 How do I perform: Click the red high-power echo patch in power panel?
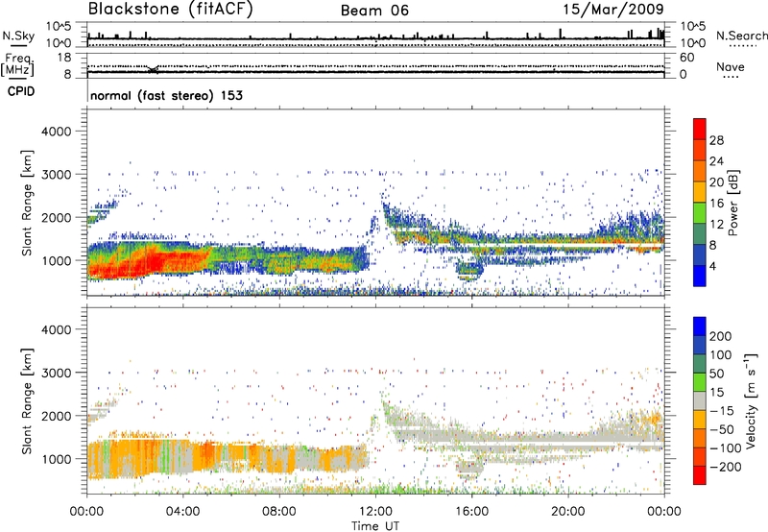(x=152, y=263)
